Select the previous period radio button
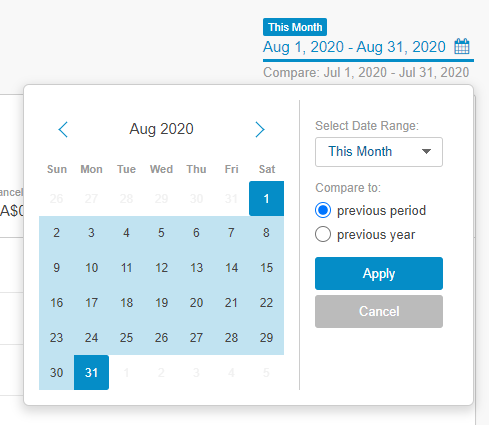 (323, 210)
